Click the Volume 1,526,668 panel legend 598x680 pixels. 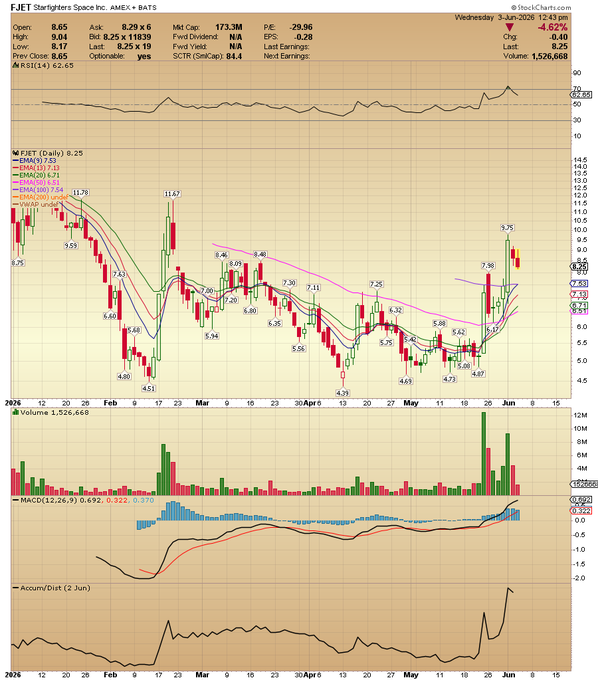click(x=54, y=412)
